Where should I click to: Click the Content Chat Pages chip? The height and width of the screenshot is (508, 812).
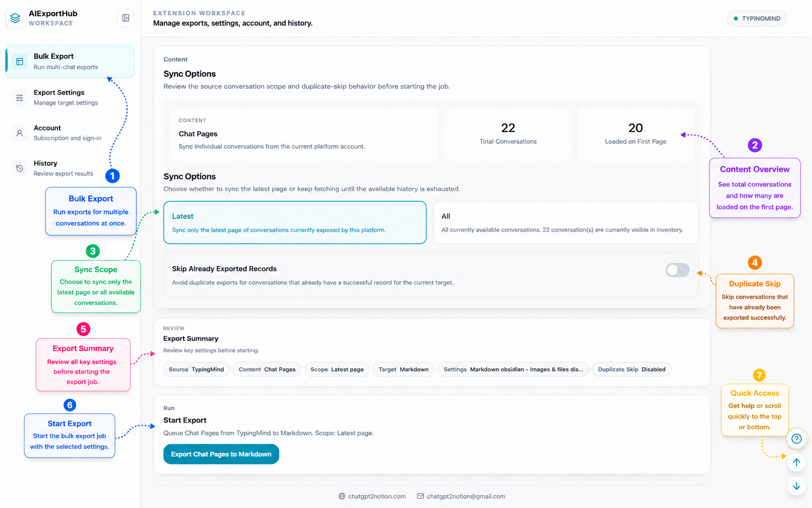coord(267,369)
